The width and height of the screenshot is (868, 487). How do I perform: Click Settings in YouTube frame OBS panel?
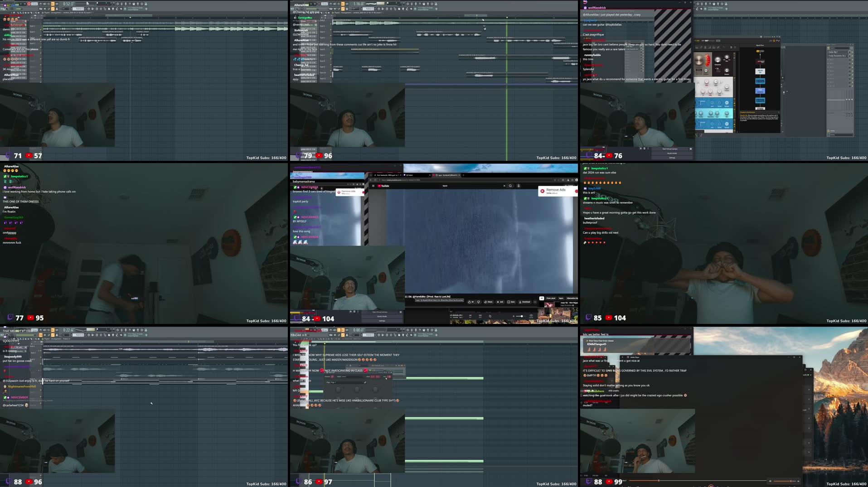pyautogui.click(x=382, y=321)
